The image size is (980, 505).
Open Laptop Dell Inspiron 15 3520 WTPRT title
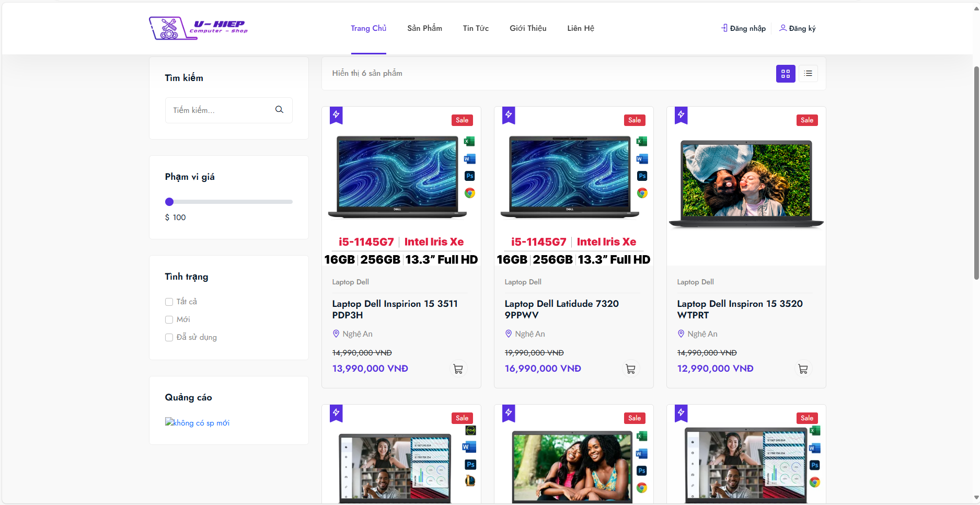[740, 309]
